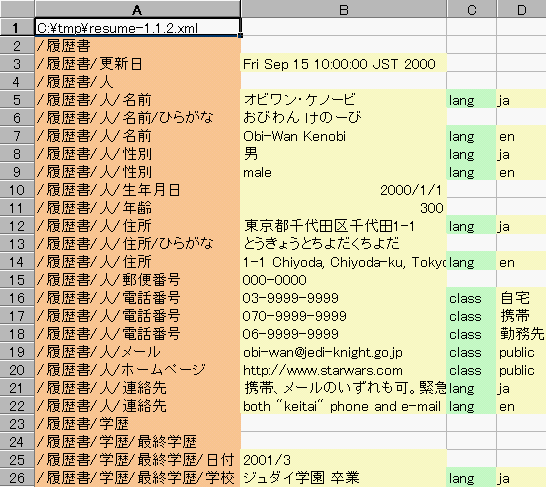Select column A header
546x487 pixels.
(138, 9)
